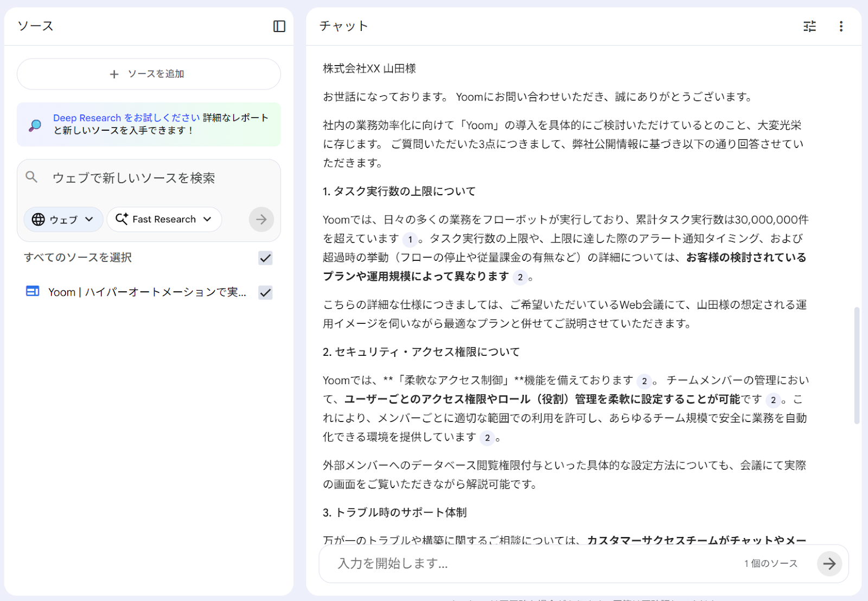Click the Yoom source document icon
The width and height of the screenshot is (868, 601).
[33, 292]
